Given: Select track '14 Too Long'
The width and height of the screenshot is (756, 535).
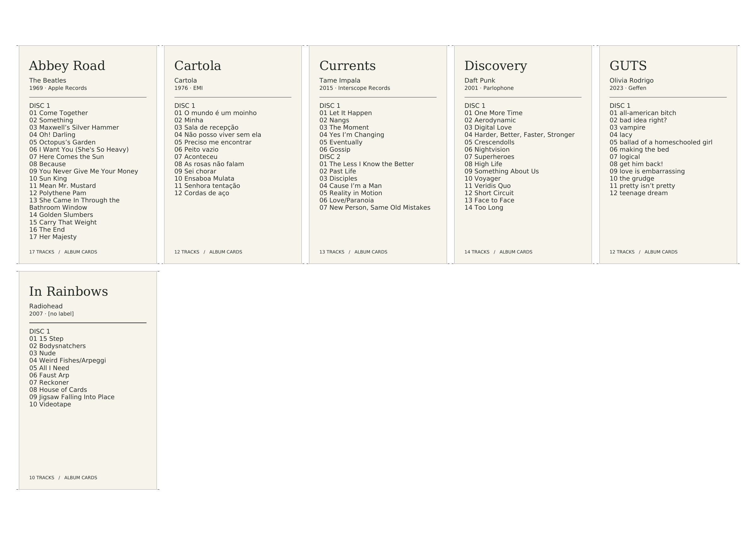Looking at the screenshot, I should click(x=484, y=208).
